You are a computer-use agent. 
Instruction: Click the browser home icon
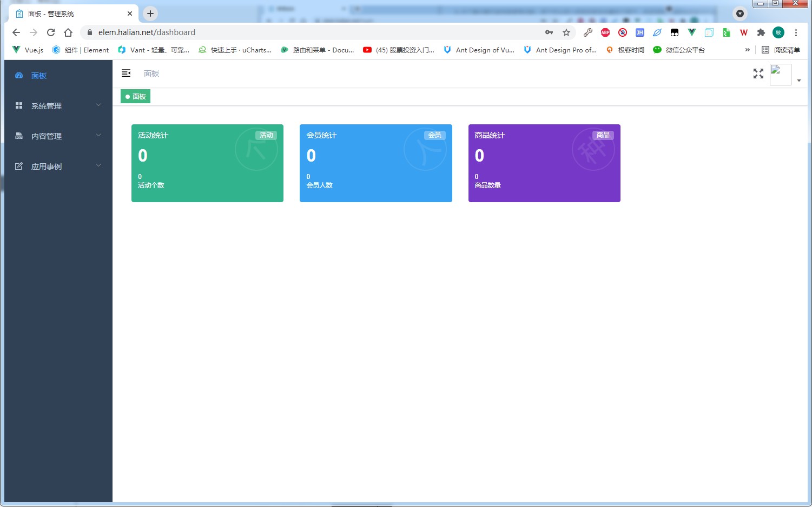[x=68, y=32]
